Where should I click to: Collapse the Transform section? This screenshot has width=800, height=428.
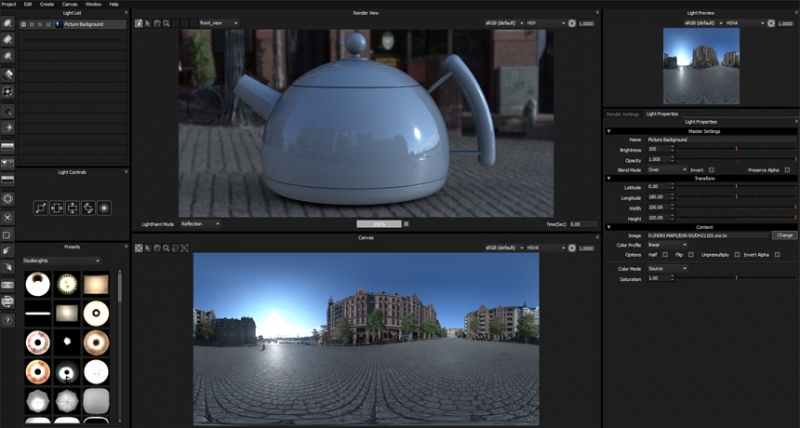[609, 179]
